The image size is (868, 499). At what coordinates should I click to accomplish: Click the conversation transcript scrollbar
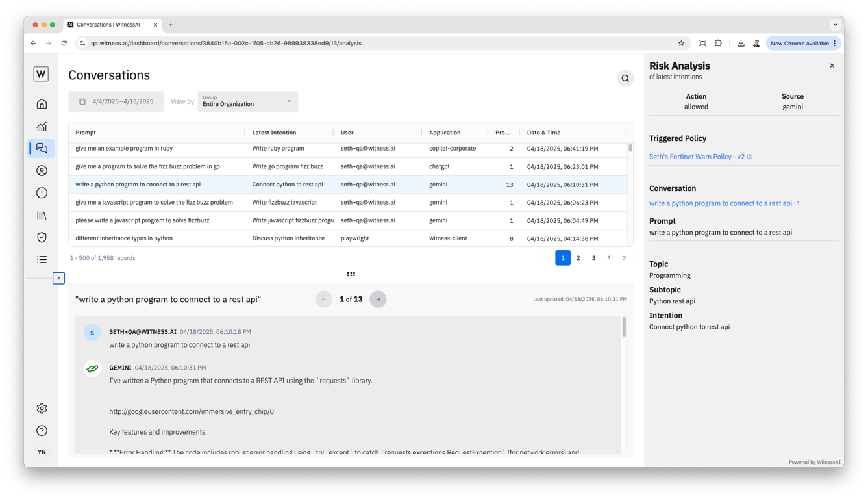coord(624,326)
